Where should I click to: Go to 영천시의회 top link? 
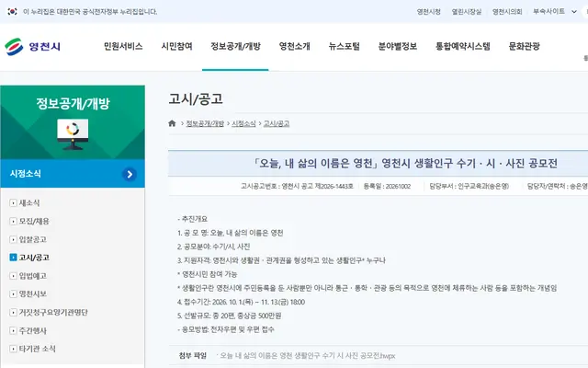click(507, 12)
